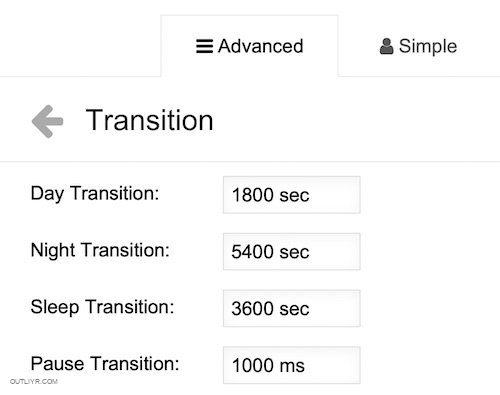Viewport: 500px width, 395px height.
Task: Click the Night Transition label
Action: click(x=100, y=250)
